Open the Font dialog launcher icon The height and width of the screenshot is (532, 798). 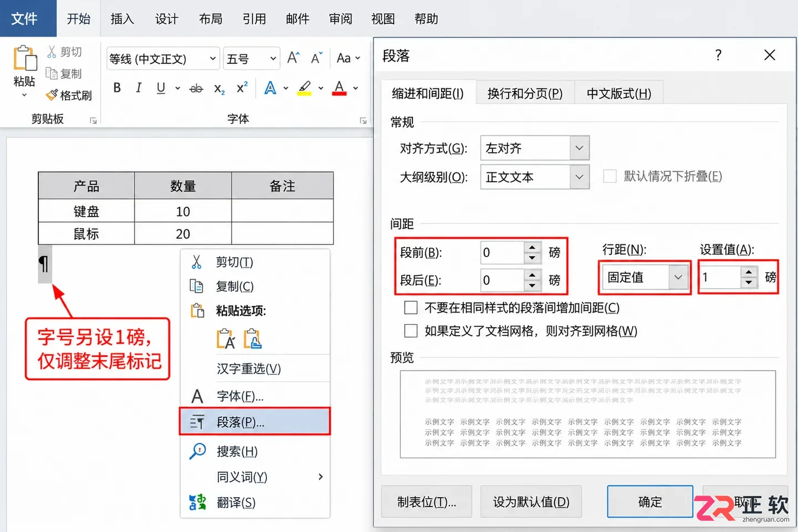coord(363,120)
